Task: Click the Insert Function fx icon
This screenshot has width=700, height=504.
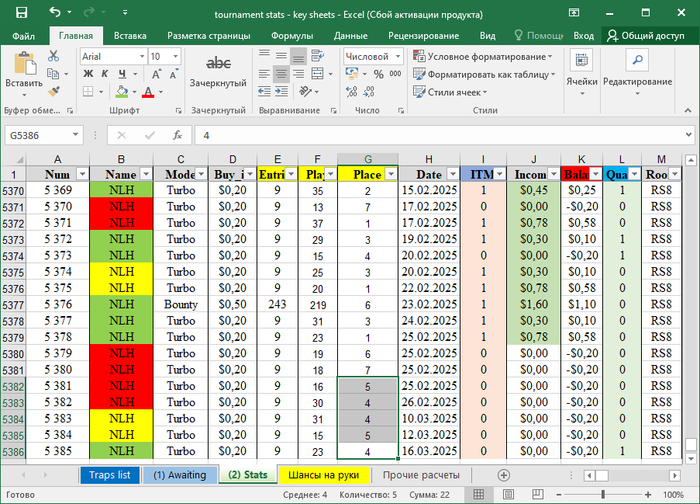Action: click(177, 135)
